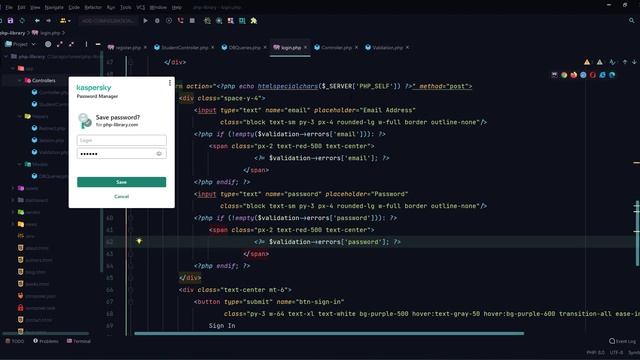The image size is (640, 360).
Task: Click the Synchronize/reload toolbar icon
Action: pyautogui.click(x=22, y=20)
